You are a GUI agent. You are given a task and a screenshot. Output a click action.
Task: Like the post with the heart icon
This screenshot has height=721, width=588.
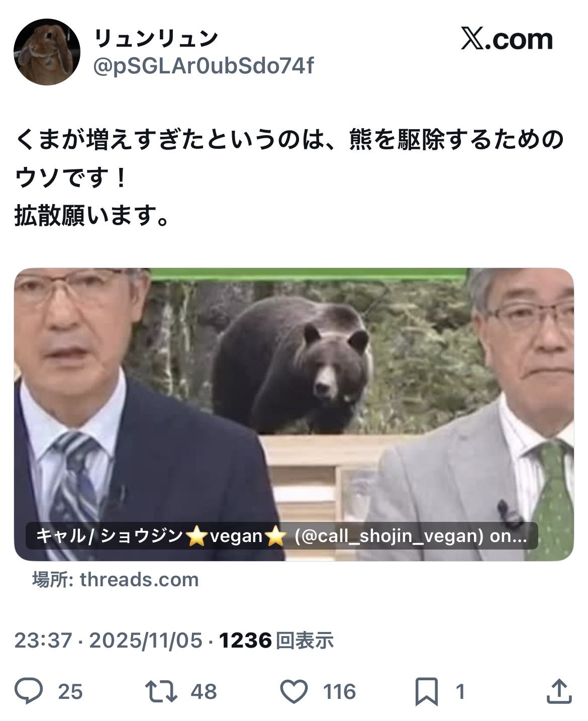tap(293, 691)
